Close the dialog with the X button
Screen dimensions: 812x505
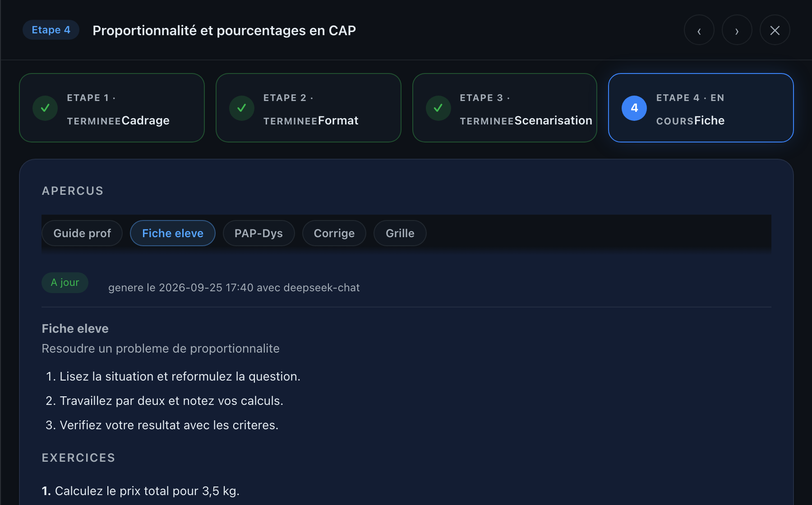click(x=775, y=30)
